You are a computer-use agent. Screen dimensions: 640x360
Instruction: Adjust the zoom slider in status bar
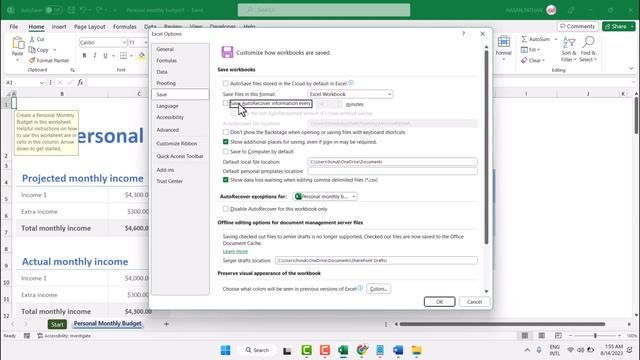595,336
